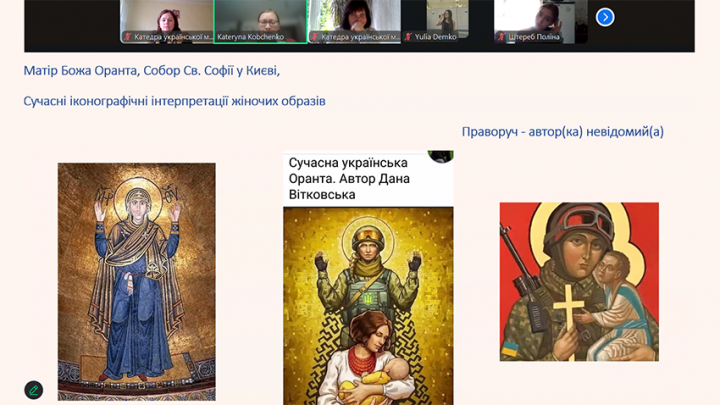The height and width of the screenshot is (405, 720).
Task: Click the Saint Sophia mosaic Oranta image
Action: coord(136,281)
